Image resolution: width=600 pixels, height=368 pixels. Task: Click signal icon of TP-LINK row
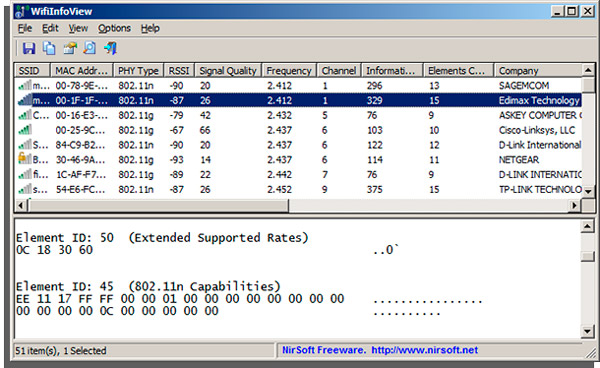(25, 189)
